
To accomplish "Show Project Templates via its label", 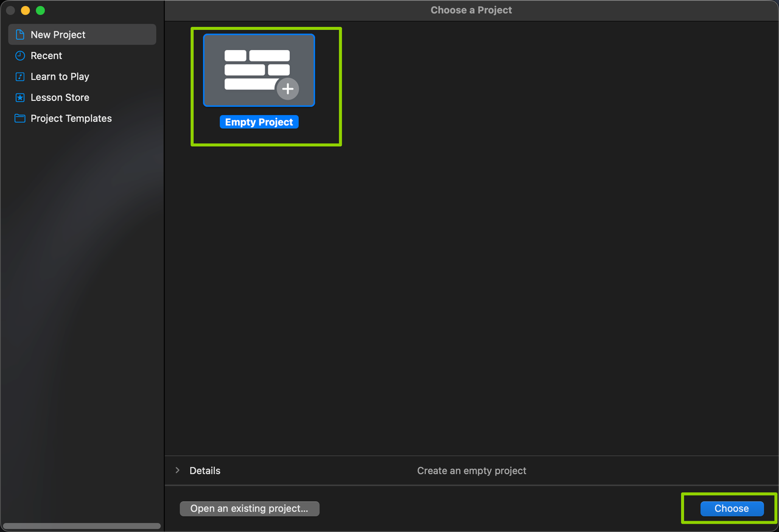I will (71, 118).
